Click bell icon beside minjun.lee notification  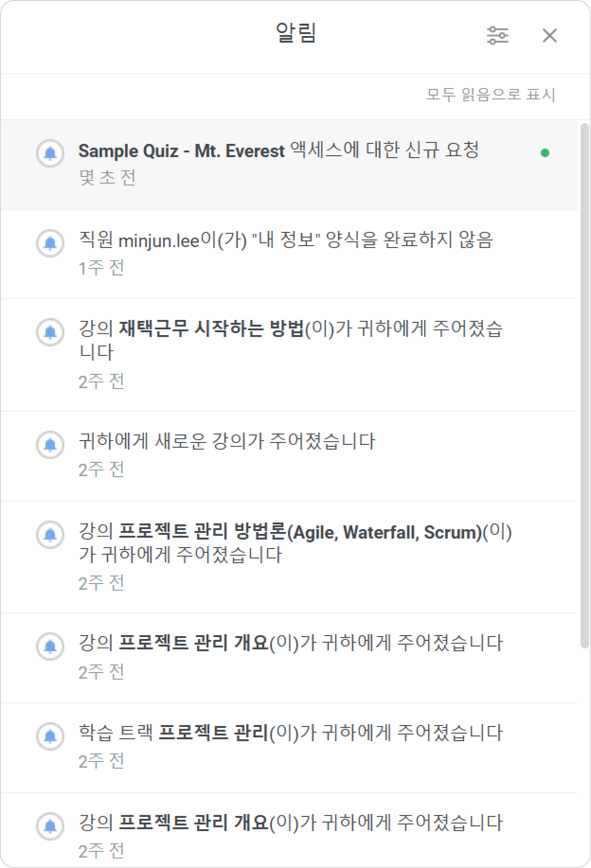pyautogui.click(x=50, y=243)
